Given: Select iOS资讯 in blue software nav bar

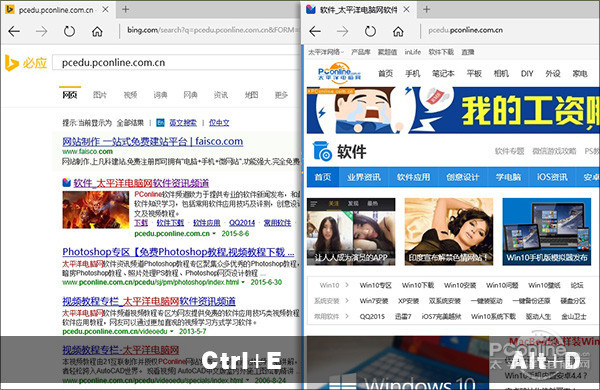Looking at the screenshot, I should click(552, 177).
